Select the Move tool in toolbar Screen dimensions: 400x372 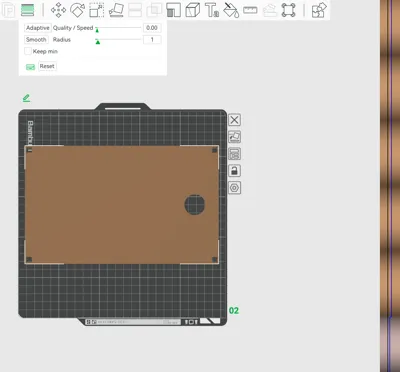click(58, 10)
